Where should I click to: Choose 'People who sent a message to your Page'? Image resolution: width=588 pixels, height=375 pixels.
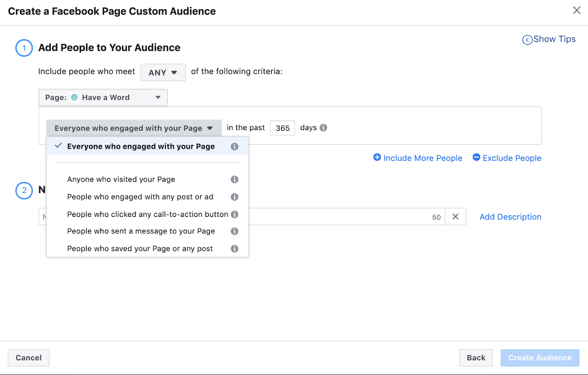[x=141, y=231]
